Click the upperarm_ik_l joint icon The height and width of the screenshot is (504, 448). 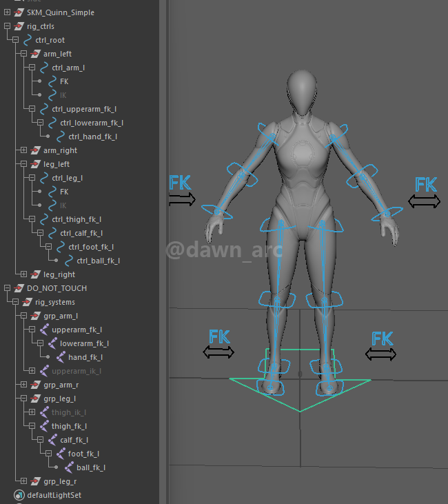click(x=44, y=371)
